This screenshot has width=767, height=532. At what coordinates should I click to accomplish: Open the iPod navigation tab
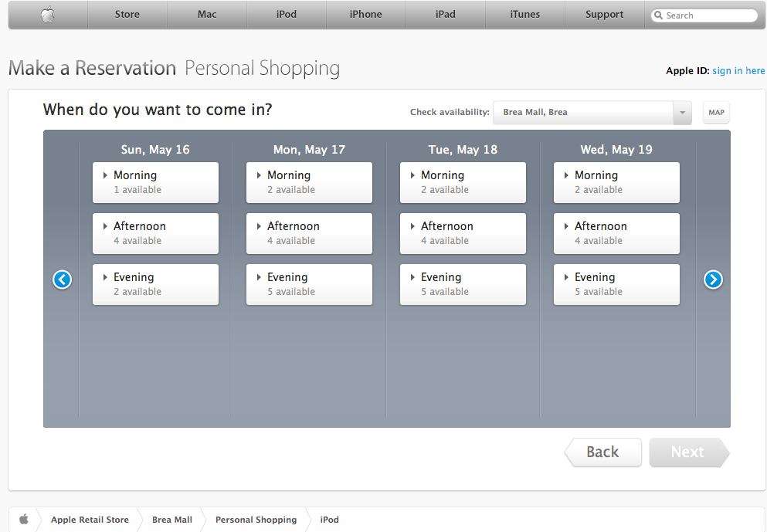click(286, 15)
